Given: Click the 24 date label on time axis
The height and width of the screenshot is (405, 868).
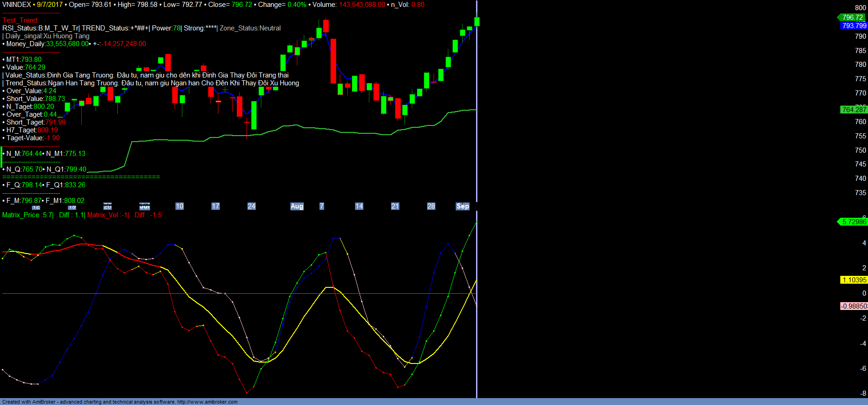Looking at the screenshot, I should tap(252, 206).
